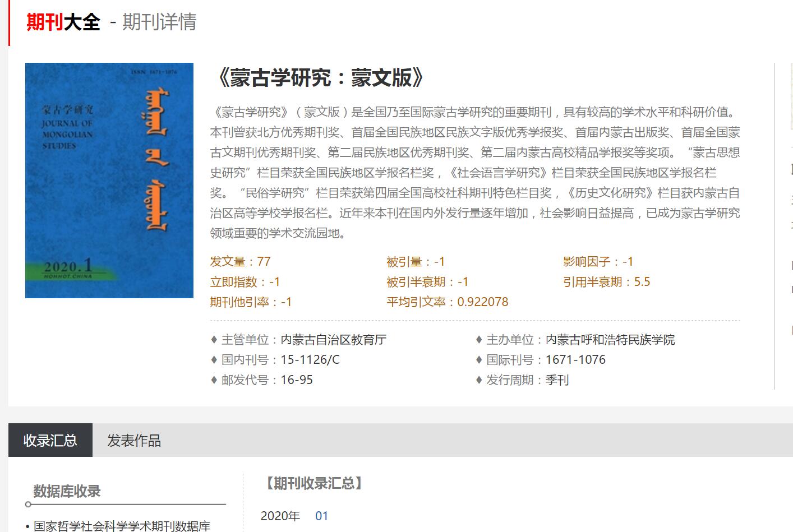Open the 01 issue link for 2020年
This screenshot has width=793, height=532.
point(321,516)
